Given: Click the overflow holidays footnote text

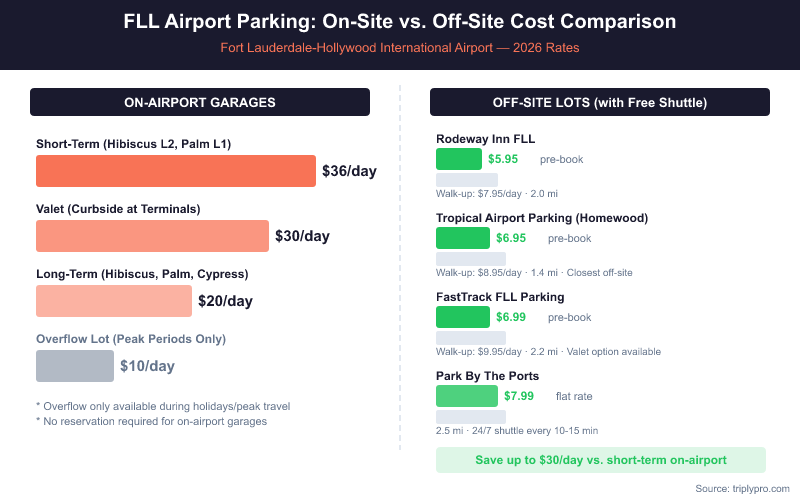Looking at the screenshot, I should [163, 405].
